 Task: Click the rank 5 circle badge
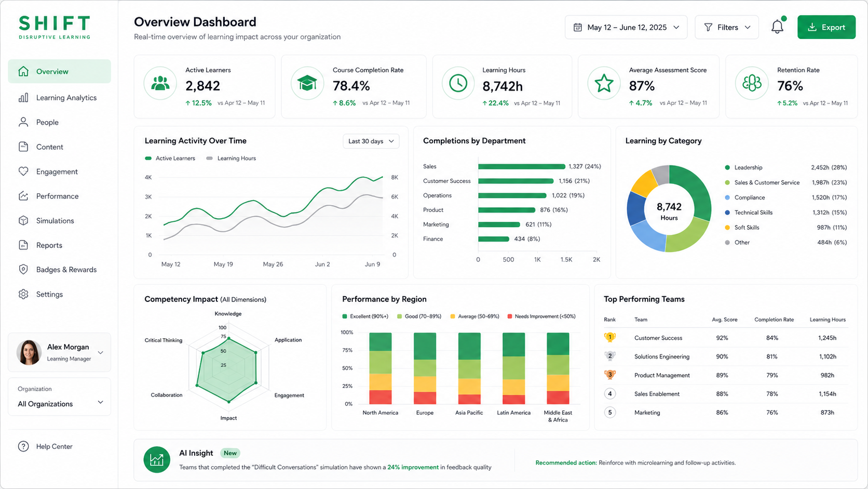coord(610,412)
